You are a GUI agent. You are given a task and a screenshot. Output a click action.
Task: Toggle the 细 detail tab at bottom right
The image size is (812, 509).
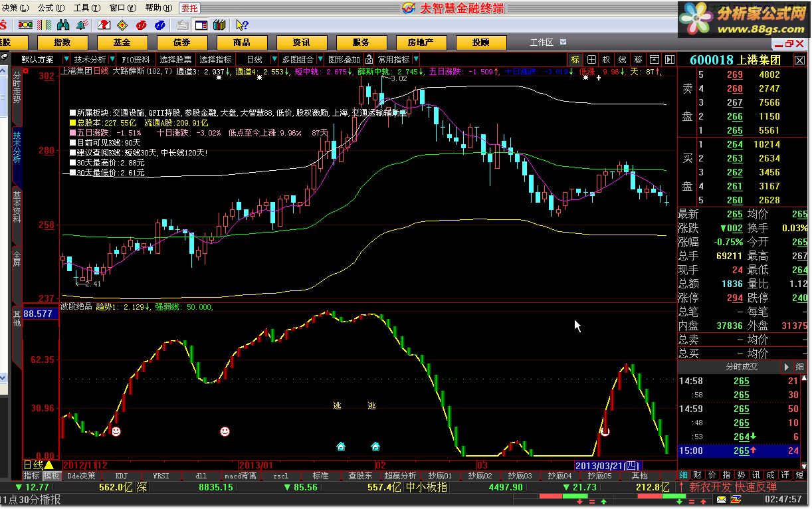(684, 475)
